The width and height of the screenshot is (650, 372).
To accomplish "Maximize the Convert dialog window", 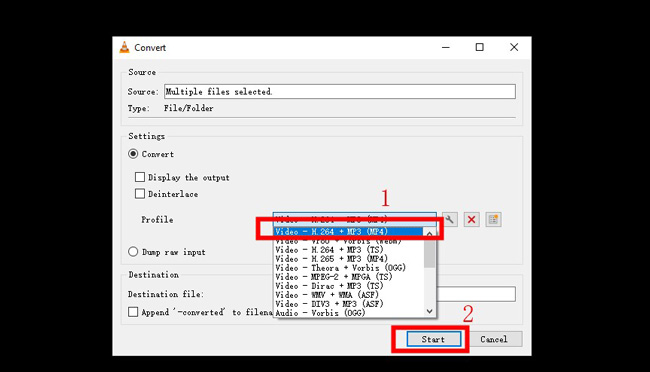I will pos(480,47).
